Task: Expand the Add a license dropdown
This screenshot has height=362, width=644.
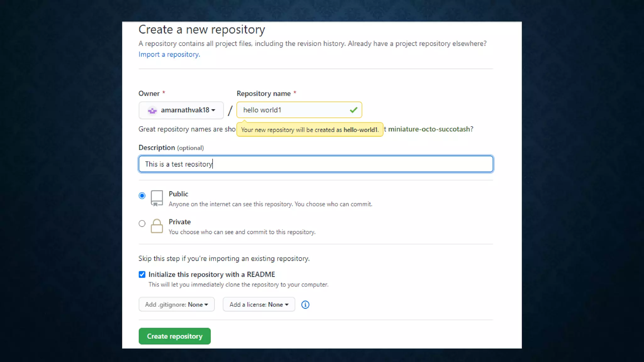Action: 258,304
